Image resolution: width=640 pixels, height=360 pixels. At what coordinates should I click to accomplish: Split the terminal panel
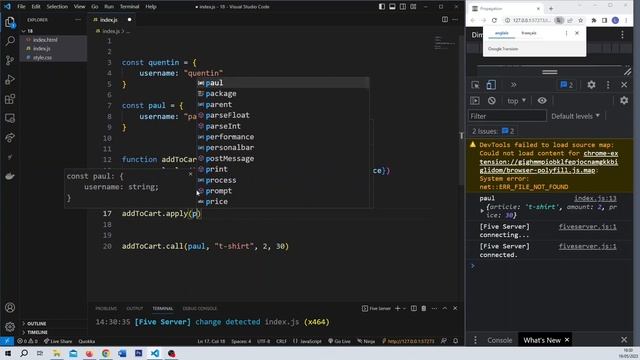[x=413, y=308]
